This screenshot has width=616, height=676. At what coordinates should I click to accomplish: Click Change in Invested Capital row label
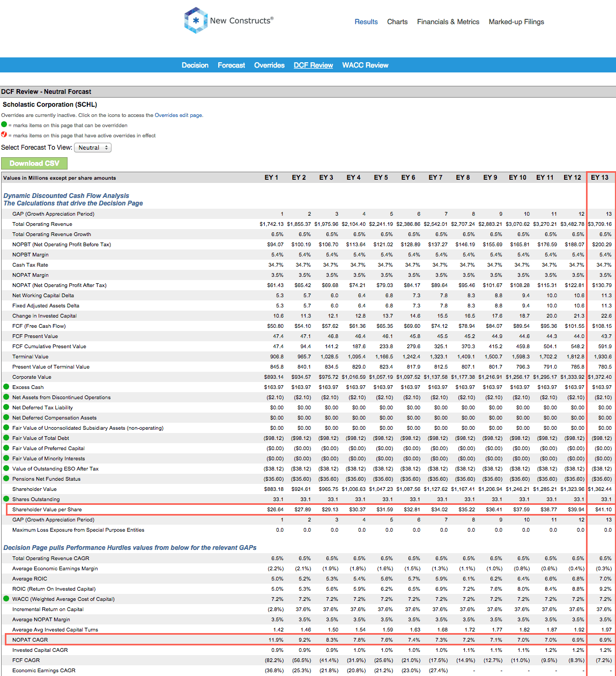pos(44,315)
